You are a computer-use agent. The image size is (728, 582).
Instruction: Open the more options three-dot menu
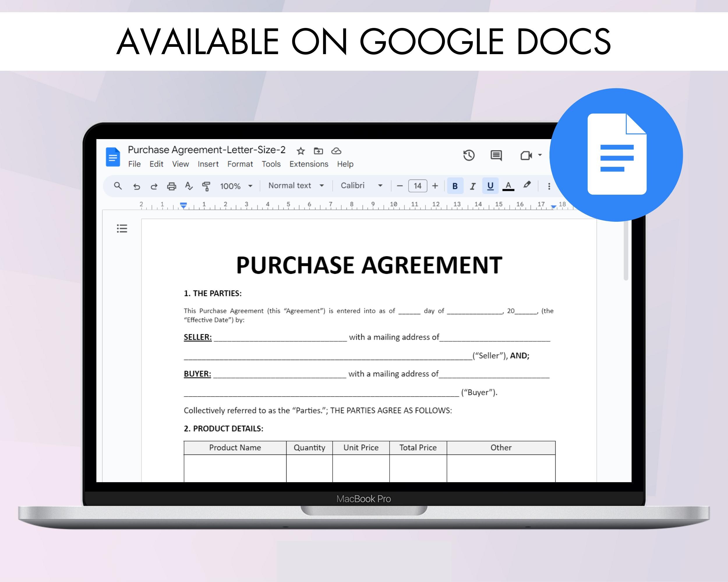549,186
